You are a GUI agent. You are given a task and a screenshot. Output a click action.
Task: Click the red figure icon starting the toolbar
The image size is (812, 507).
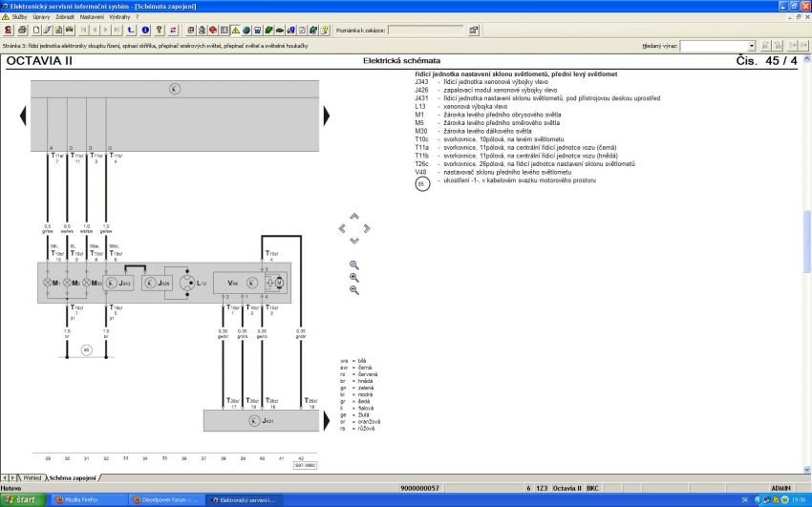coord(9,30)
